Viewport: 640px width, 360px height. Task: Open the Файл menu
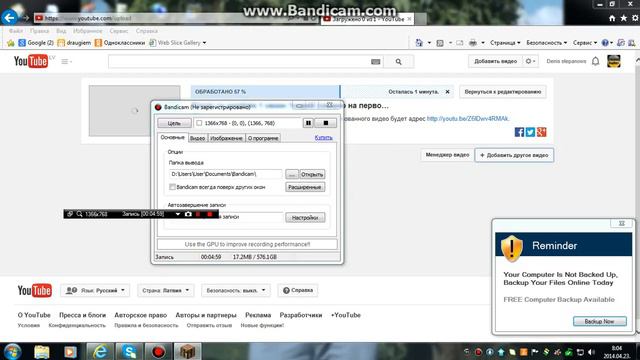(x=16, y=31)
